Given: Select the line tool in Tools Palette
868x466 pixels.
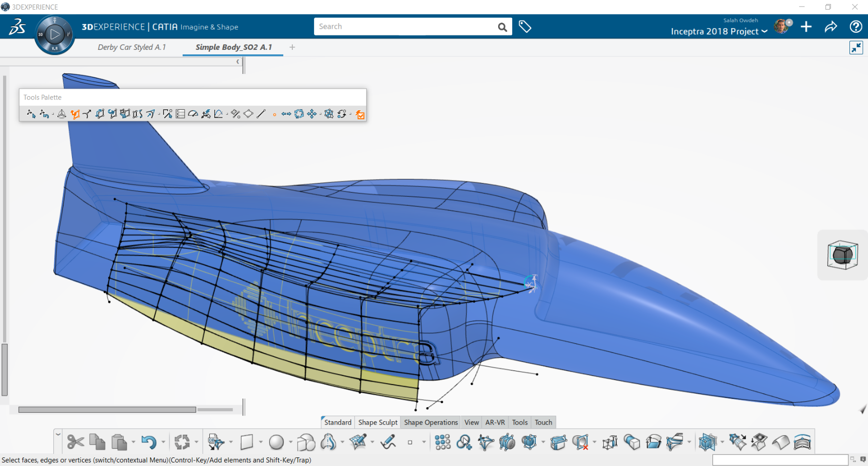Looking at the screenshot, I should click(x=261, y=114).
